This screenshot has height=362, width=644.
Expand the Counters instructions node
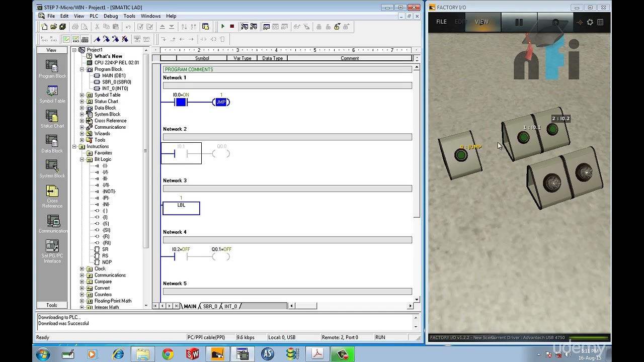pos(82,295)
